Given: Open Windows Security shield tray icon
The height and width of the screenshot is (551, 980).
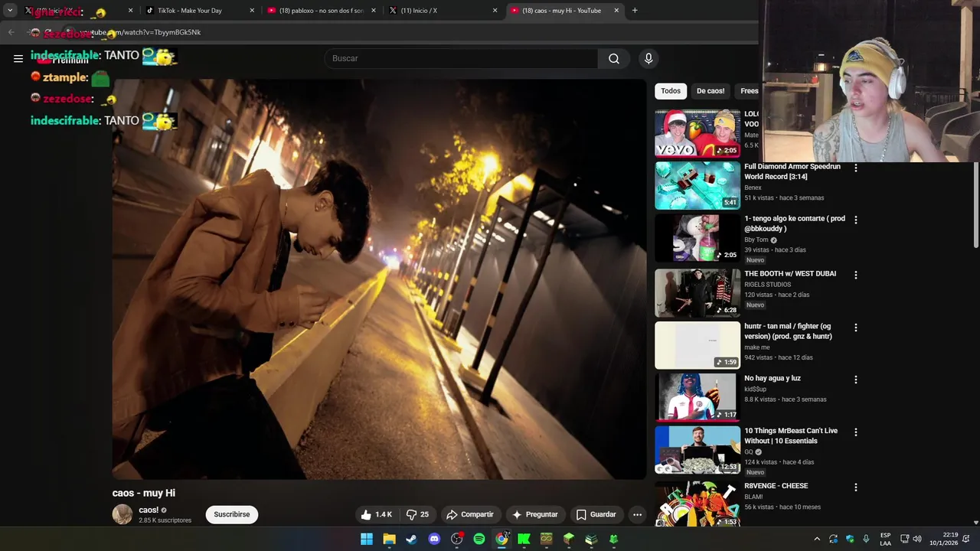Looking at the screenshot, I should click(850, 539).
